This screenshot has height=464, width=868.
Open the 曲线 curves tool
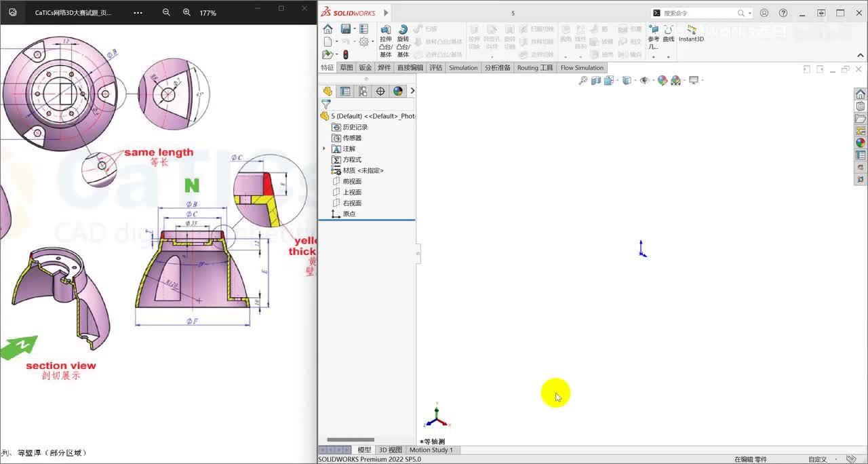pyautogui.click(x=669, y=34)
